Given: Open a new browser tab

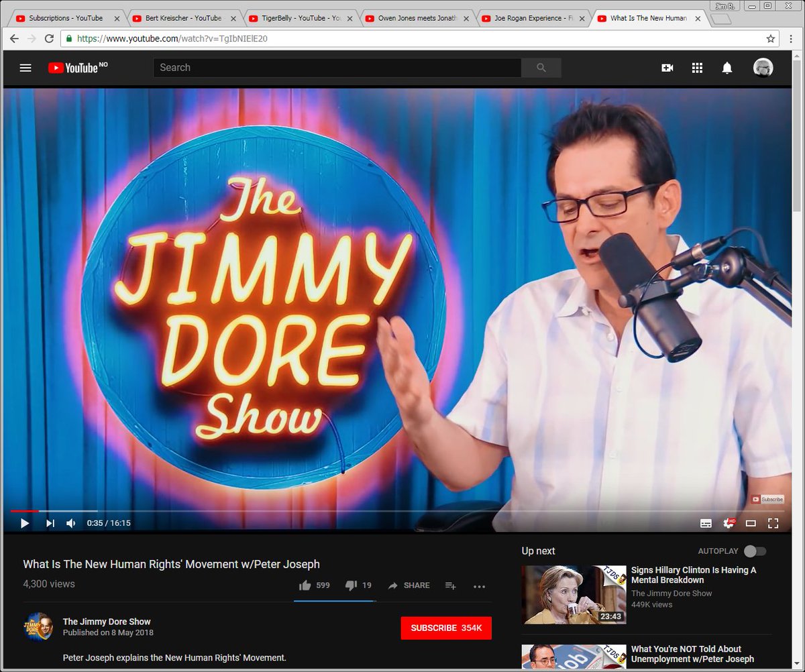Looking at the screenshot, I should click(721, 19).
